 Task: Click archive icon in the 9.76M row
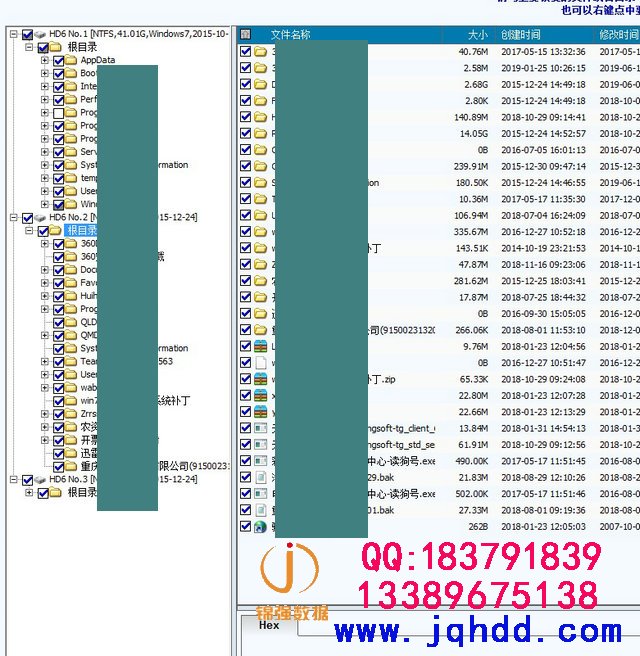261,346
